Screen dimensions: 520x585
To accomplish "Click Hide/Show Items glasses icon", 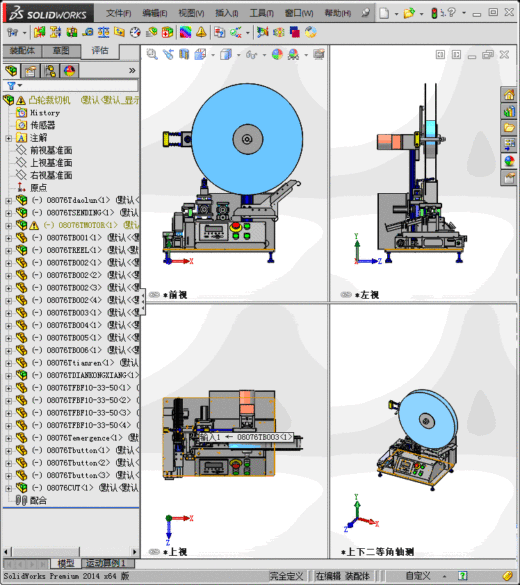I will (251, 54).
